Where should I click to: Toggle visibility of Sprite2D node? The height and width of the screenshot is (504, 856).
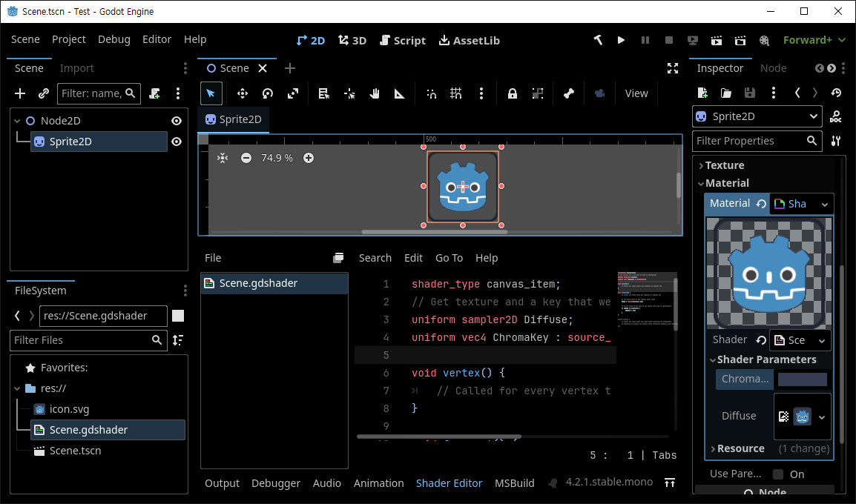click(177, 142)
